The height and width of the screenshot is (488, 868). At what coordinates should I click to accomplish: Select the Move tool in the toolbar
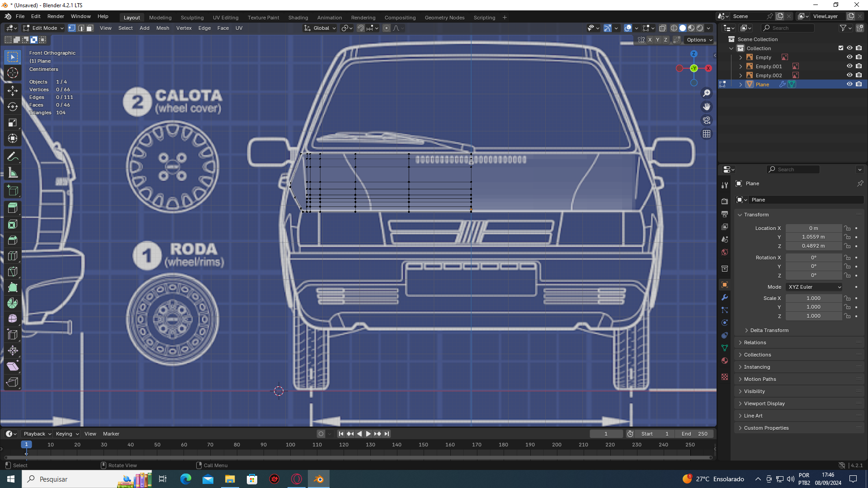pos(13,90)
